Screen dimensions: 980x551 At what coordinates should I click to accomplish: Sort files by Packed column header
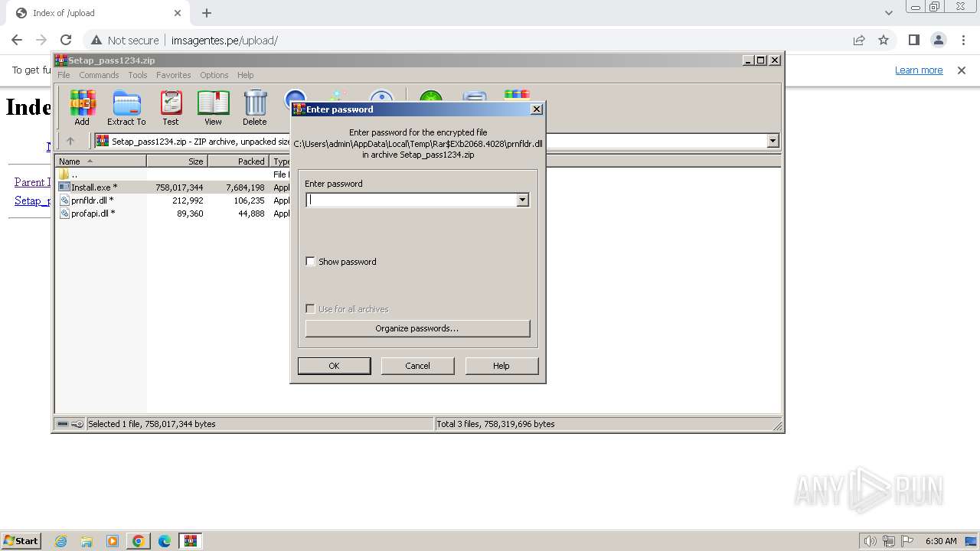(x=239, y=161)
